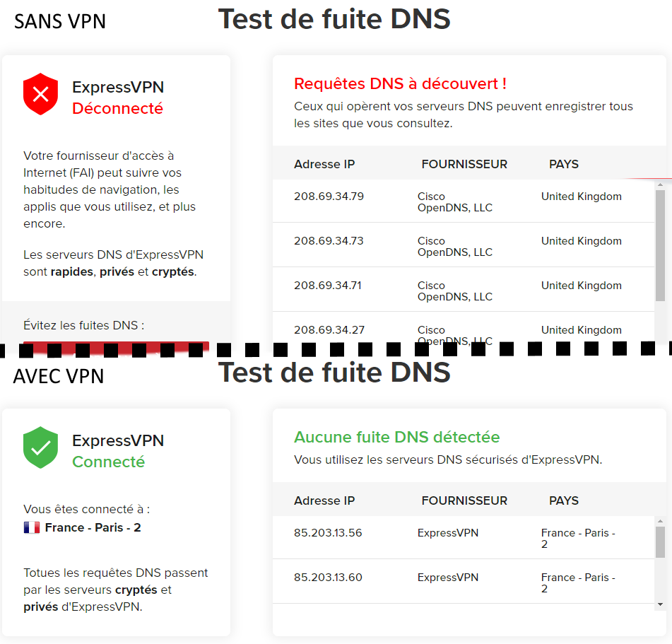672x644 pixels.
Task: Click the top table's scroll-up arrow
Action: point(660,185)
